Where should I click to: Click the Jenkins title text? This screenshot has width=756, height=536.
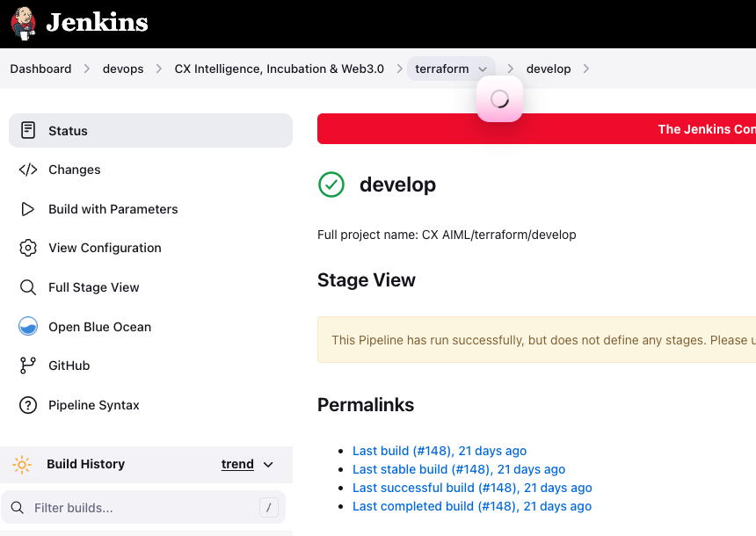pos(97,22)
